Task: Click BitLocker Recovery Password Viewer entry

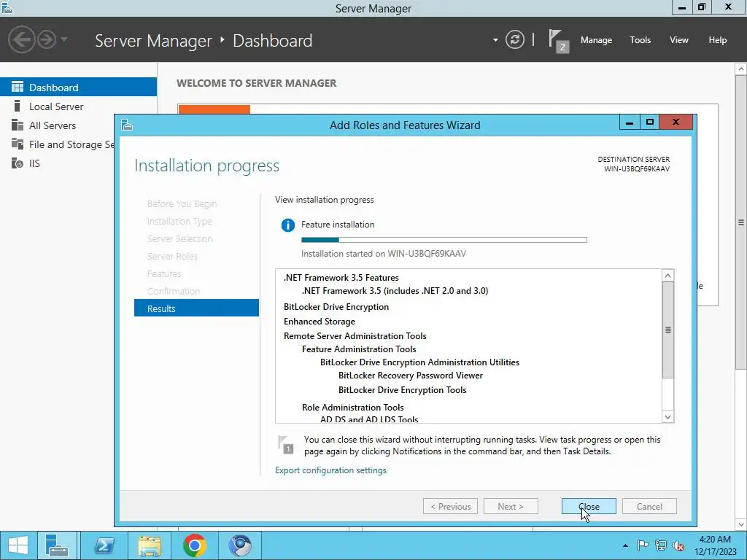Action: (x=411, y=376)
